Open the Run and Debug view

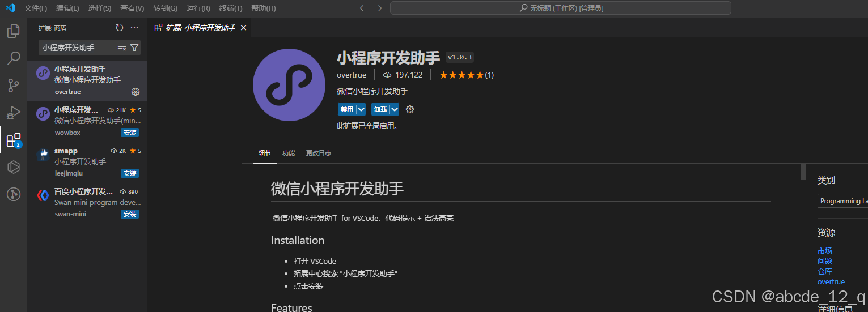coord(14,113)
